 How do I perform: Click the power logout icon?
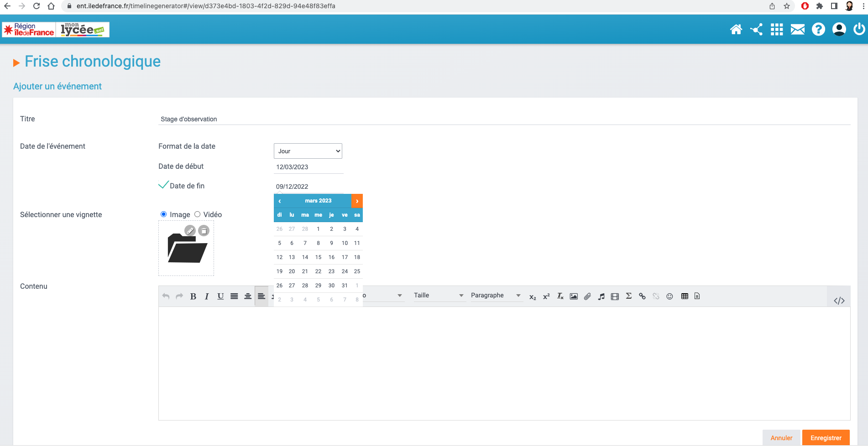pyautogui.click(x=859, y=30)
